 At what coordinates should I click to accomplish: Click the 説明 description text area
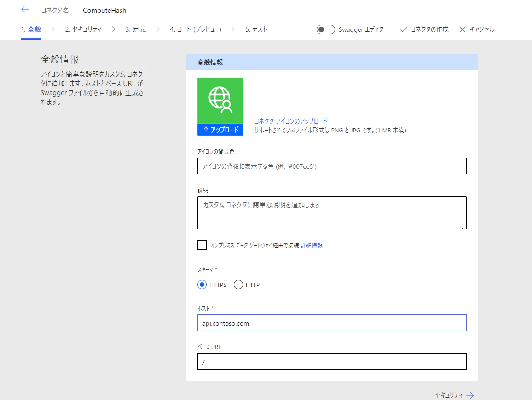point(332,213)
